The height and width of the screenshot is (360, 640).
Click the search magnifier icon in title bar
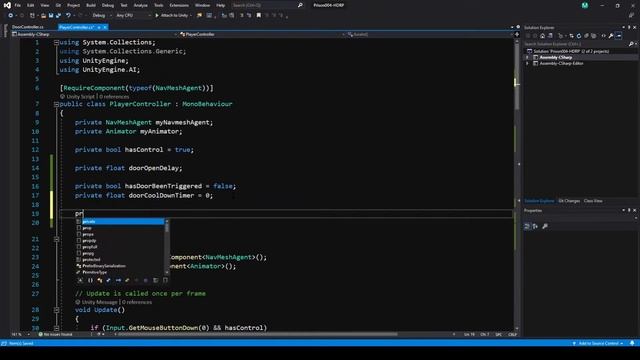point(300,5)
